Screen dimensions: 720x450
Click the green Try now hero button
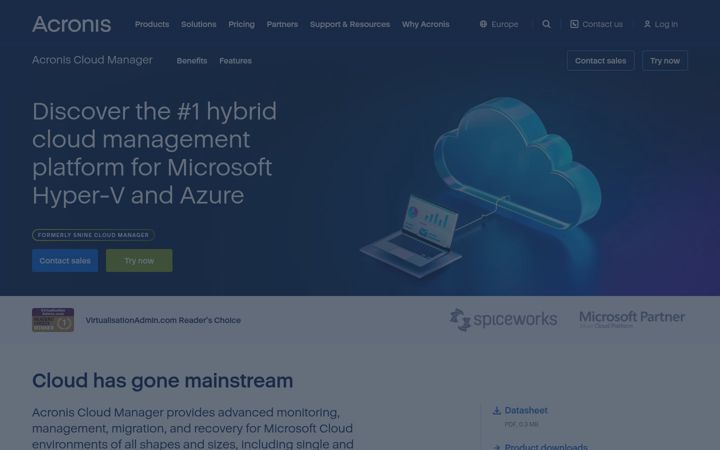click(x=139, y=260)
